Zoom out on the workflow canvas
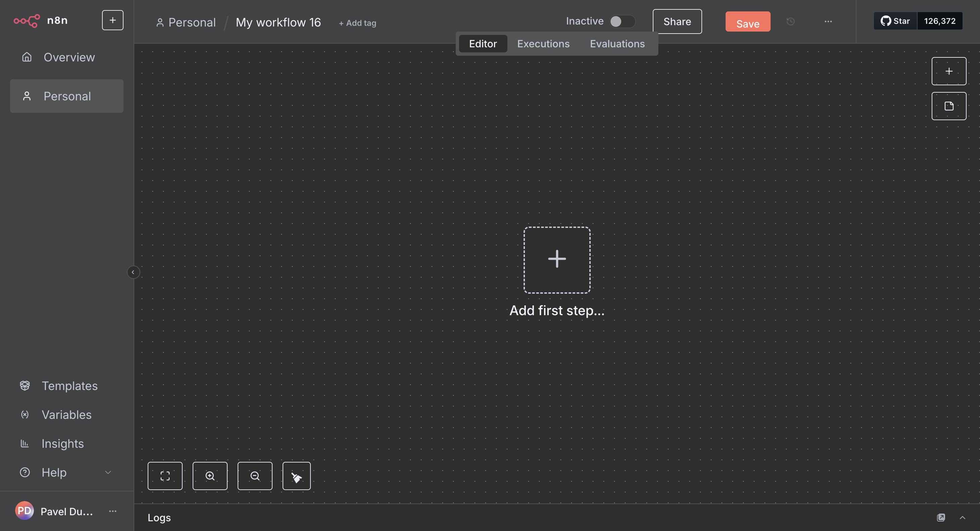The image size is (980, 531). coord(255,476)
